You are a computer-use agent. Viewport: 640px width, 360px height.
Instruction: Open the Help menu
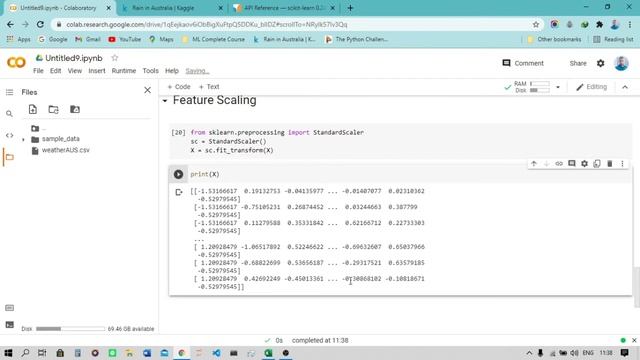[172, 71]
